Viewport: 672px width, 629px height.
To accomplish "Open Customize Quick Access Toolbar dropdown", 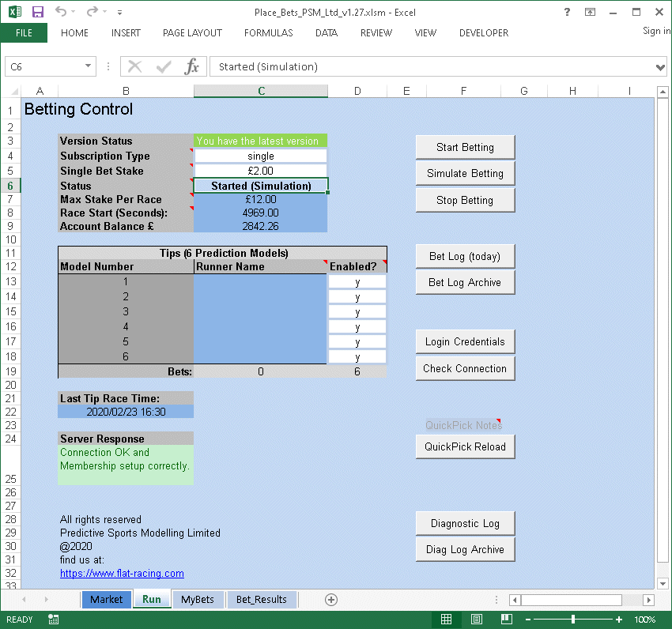I will coord(119,13).
